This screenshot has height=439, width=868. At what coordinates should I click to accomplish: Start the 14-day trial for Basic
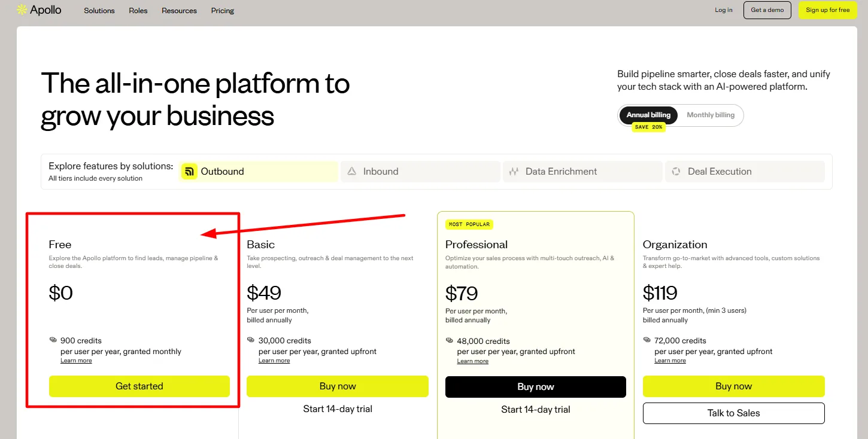coord(338,409)
